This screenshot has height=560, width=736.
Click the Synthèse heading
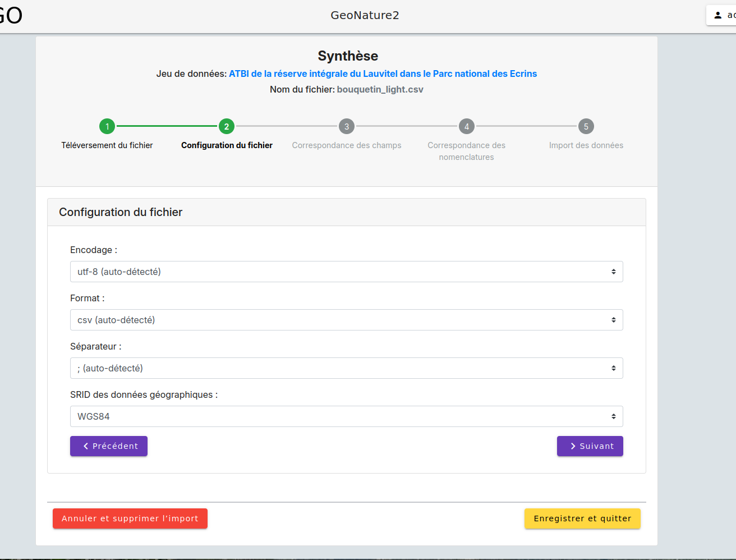click(x=348, y=56)
